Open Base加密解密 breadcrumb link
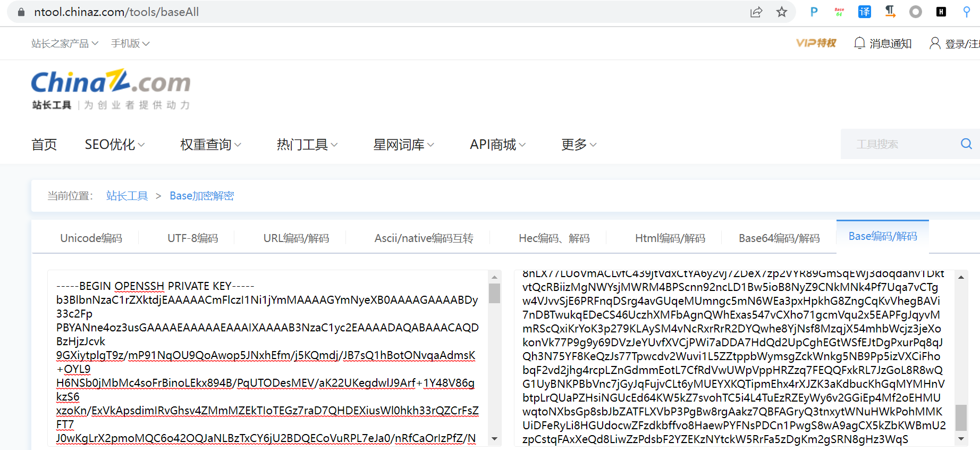 pos(202,196)
